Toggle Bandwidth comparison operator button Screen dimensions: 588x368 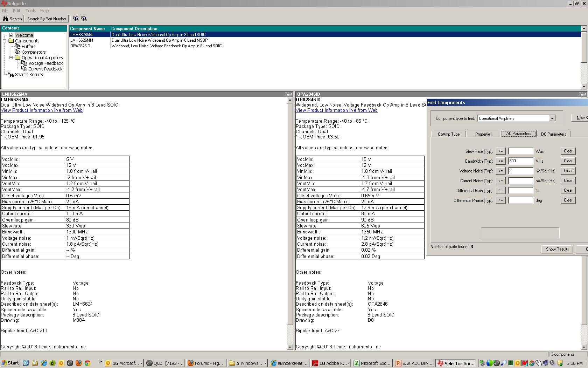(500, 161)
